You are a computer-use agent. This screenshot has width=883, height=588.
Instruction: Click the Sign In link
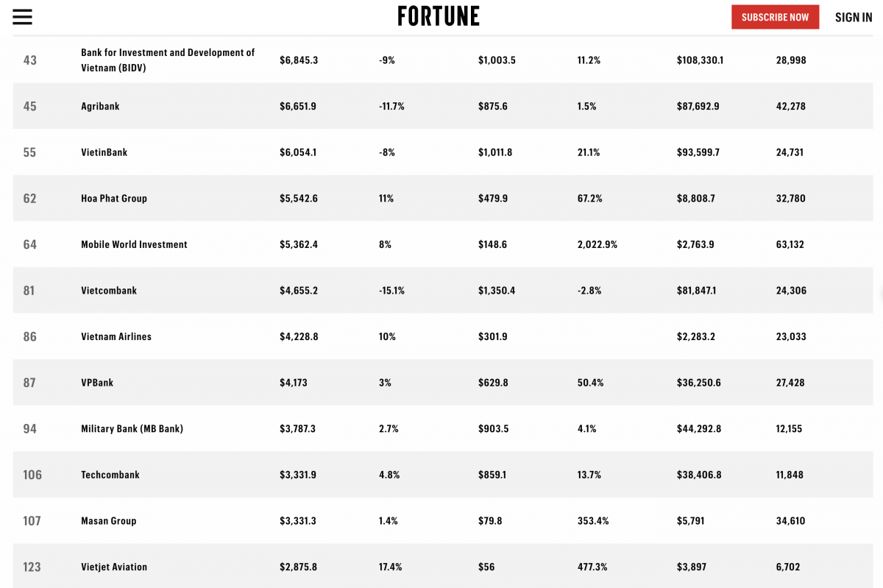pyautogui.click(x=854, y=17)
